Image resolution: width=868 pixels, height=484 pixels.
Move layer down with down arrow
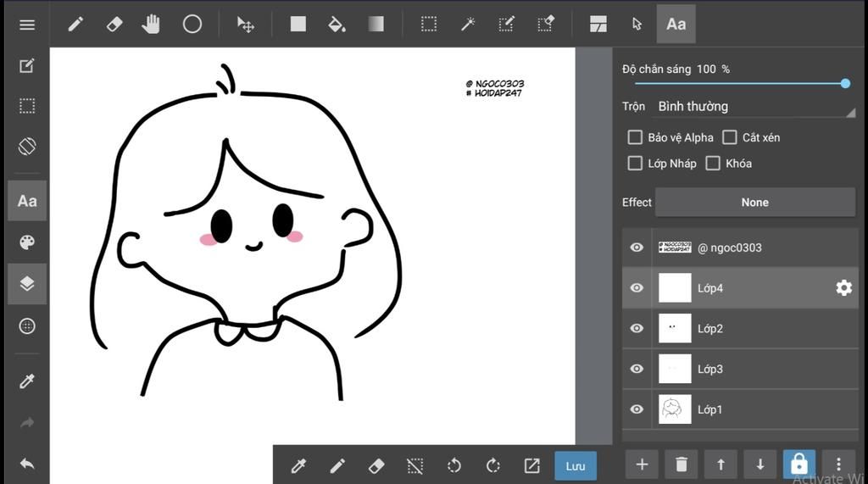click(x=760, y=465)
